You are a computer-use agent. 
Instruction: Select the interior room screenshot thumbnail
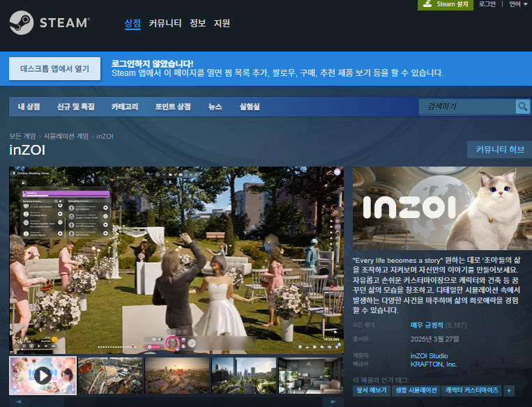tap(311, 376)
